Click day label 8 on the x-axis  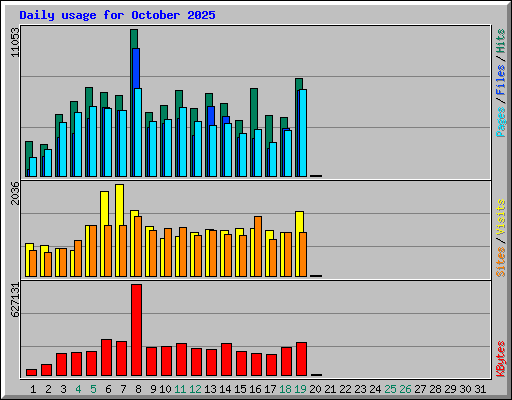(138, 389)
